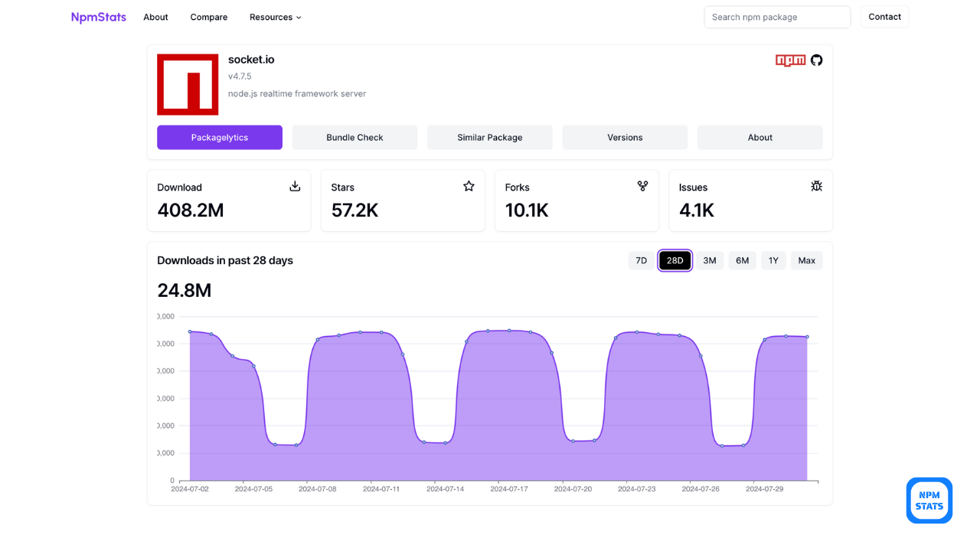The image size is (980, 551).
Task: Click the 24.8M downloads total
Action: coord(185,291)
